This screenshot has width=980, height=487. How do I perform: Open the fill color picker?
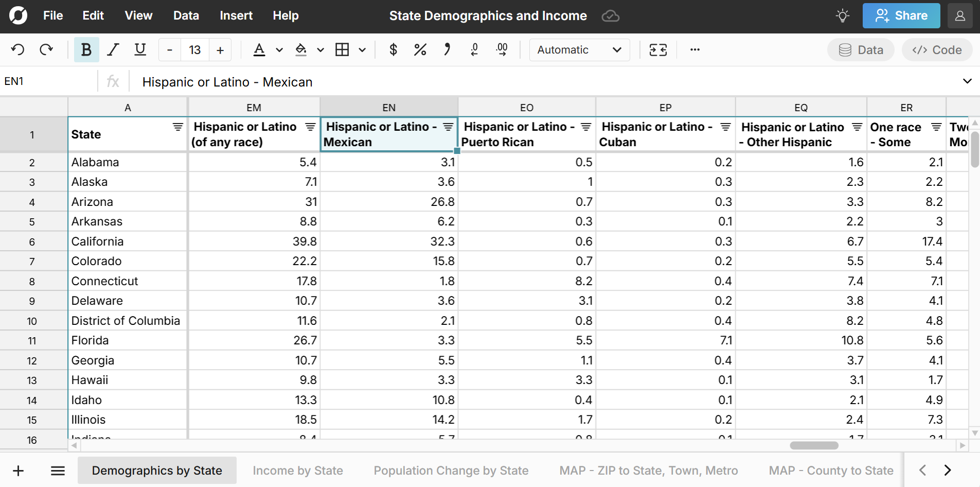(x=301, y=50)
